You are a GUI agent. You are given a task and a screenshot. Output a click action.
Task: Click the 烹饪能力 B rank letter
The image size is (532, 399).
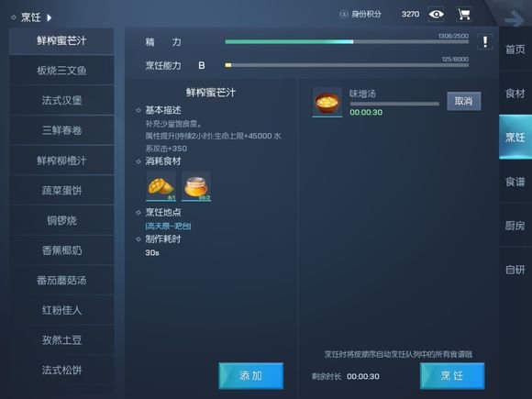pos(202,65)
